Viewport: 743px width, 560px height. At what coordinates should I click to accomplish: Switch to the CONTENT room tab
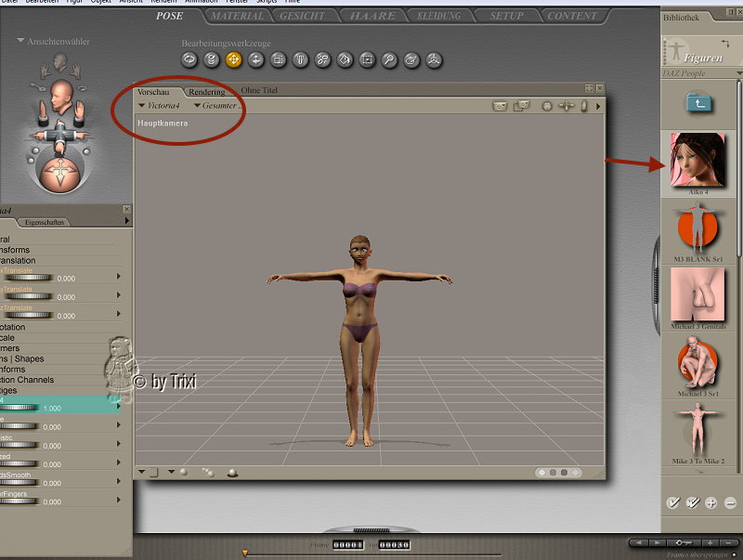pos(572,16)
